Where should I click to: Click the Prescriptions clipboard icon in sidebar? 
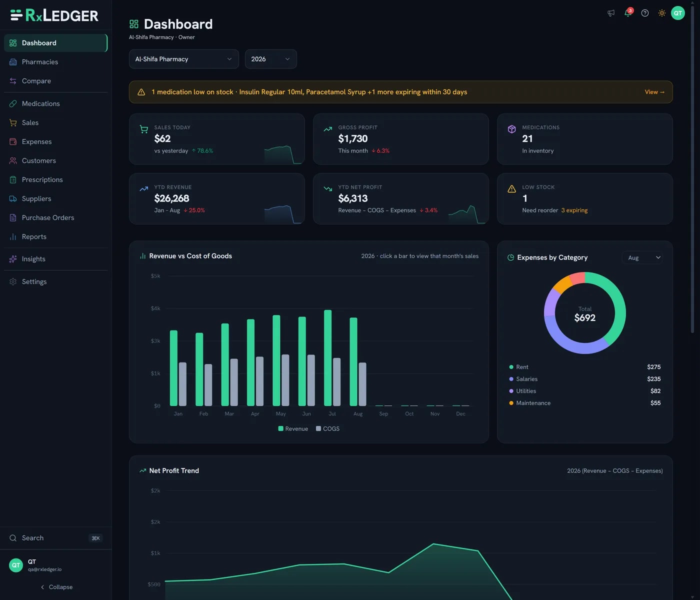coord(13,179)
